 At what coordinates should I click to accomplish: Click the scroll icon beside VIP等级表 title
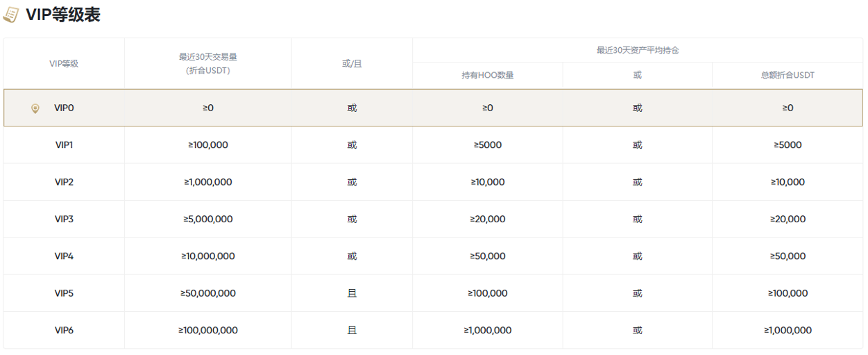click(x=11, y=15)
